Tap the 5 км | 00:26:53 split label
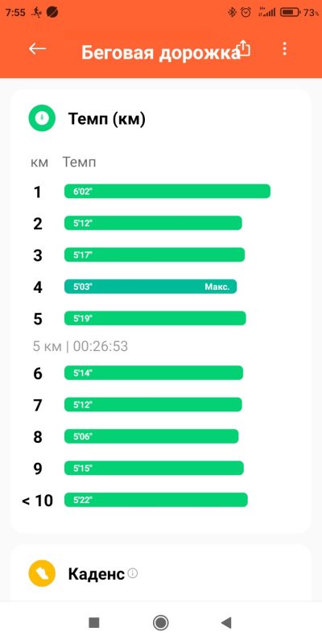Viewport: 322px width, 644px height. (80, 347)
